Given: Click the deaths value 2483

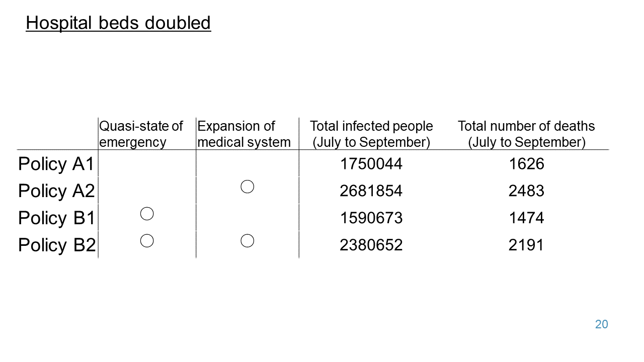Looking at the screenshot, I should pos(526,191).
